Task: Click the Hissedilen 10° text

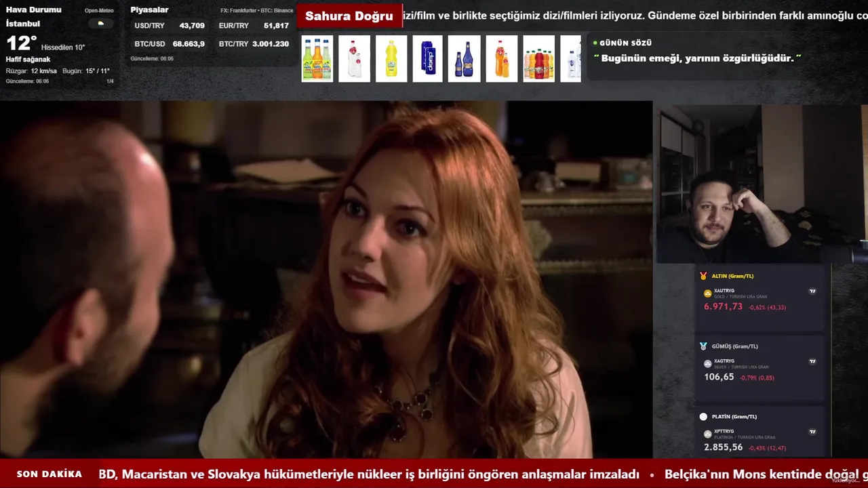Action: [x=63, y=47]
